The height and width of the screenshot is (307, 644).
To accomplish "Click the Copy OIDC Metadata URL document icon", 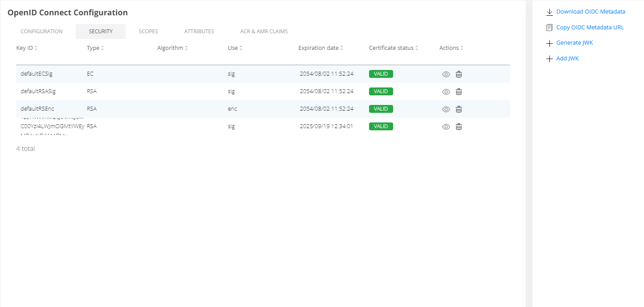I will click(x=549, y=28).
